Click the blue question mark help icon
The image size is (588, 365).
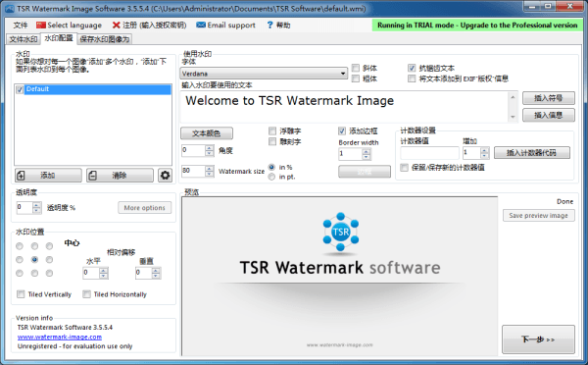[270, 25]
